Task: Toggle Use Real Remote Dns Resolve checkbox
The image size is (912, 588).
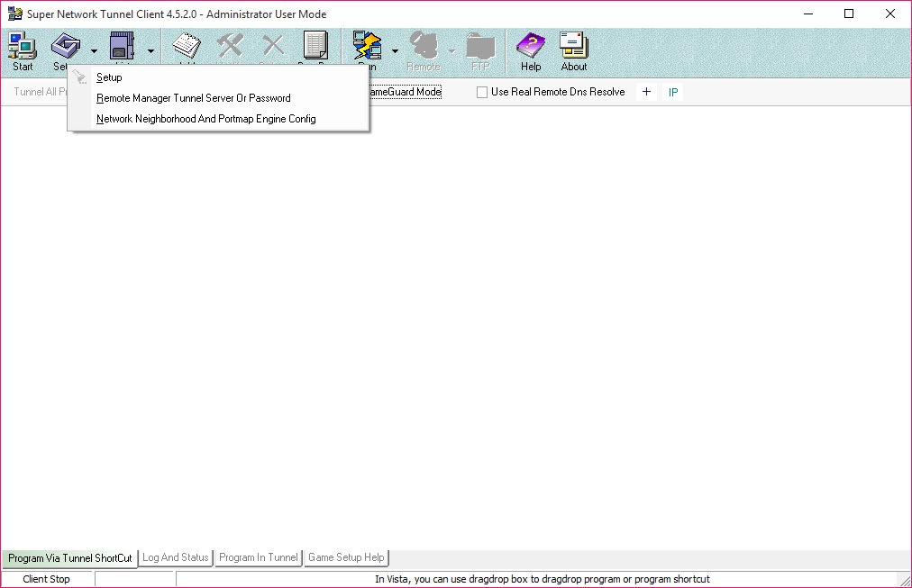Action: click(x=482, y=92)
